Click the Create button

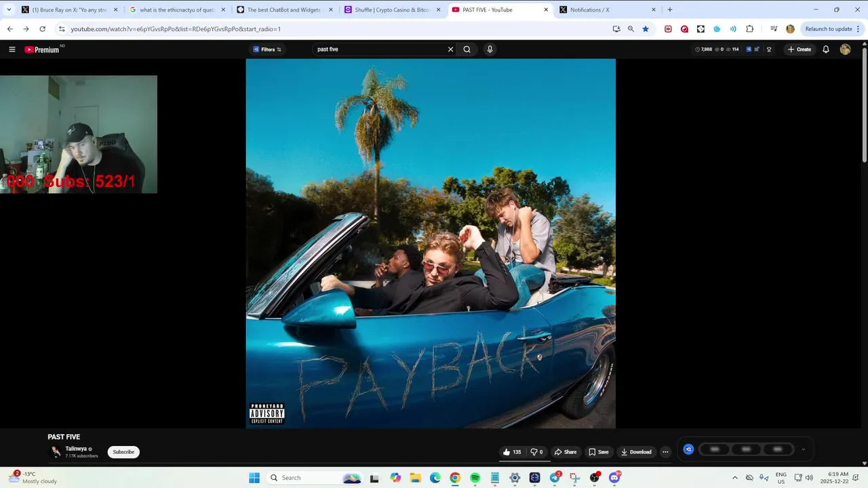[800, 49]
